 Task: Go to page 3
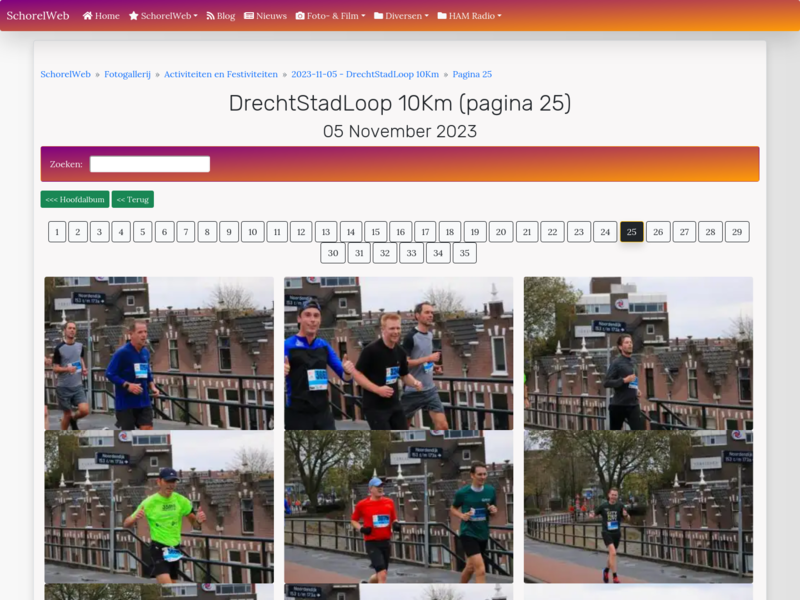[x=99, y=232]
